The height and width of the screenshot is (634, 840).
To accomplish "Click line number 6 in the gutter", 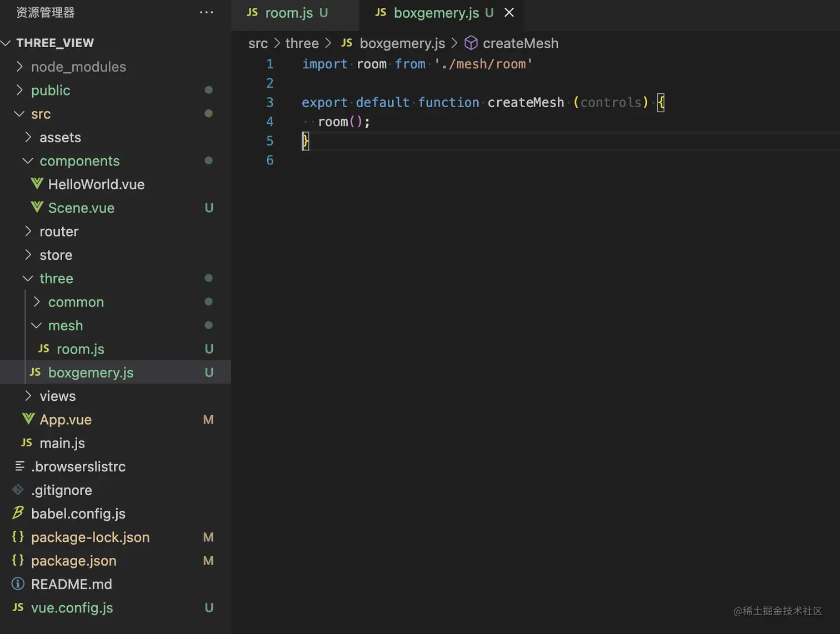I will coord(270,160).
